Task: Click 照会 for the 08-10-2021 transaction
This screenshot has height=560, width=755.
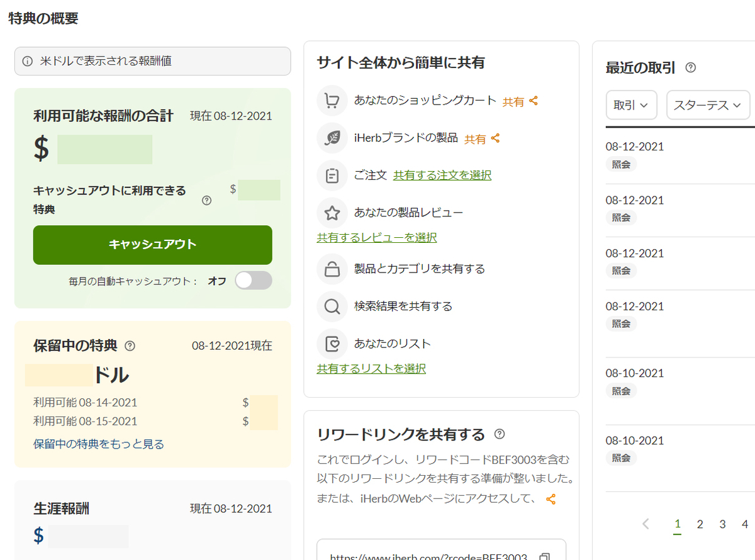Action: [620, 391]
